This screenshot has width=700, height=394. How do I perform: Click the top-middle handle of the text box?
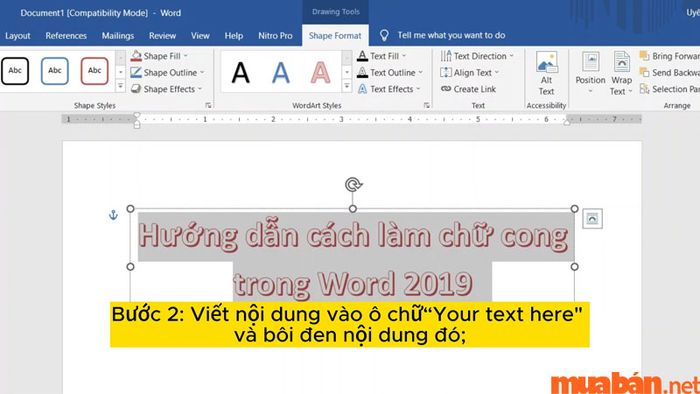tap(353, 208)
